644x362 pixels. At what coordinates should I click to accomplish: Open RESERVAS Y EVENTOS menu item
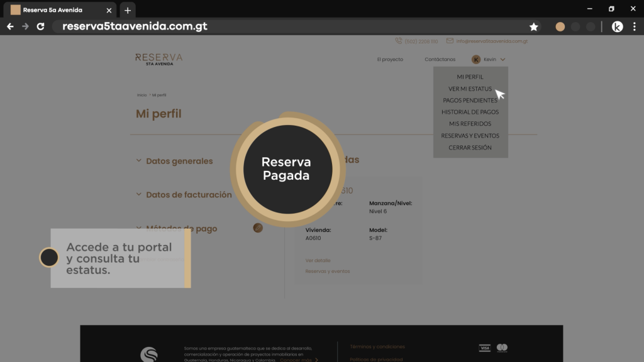[x=470, y=136]
